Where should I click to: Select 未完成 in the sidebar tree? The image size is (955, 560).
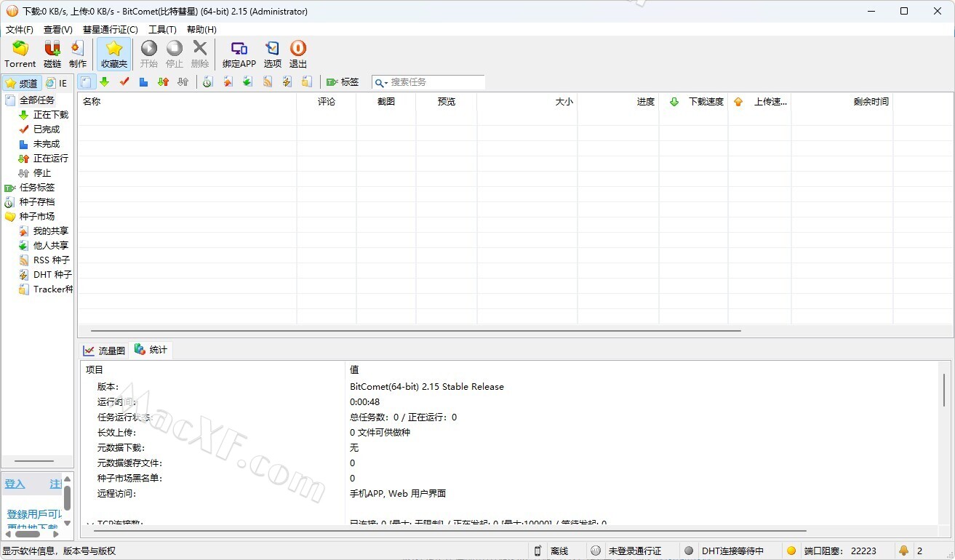click(x=39, y=144)
